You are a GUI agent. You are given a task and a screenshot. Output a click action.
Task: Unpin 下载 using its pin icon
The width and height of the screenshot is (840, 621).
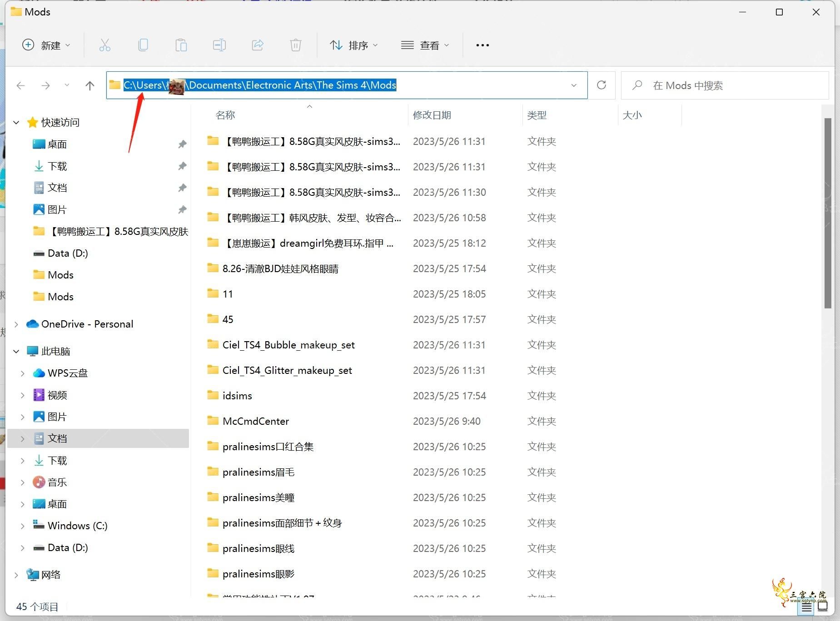point(182,166)
